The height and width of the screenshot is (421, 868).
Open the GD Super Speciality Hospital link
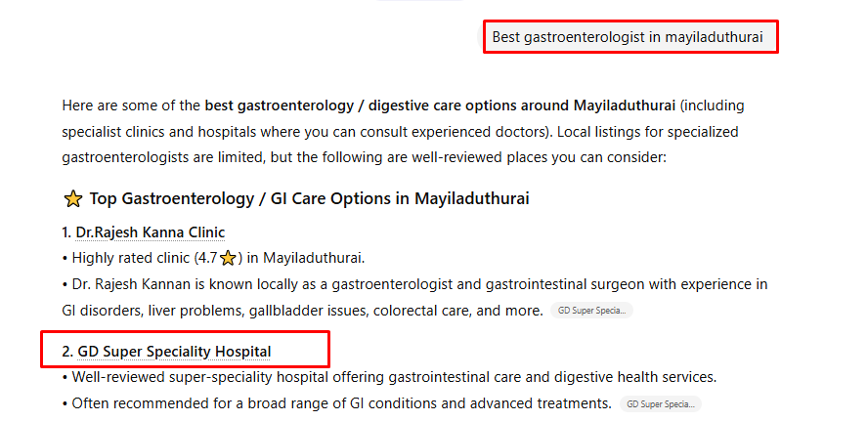(x=174, y=352)
